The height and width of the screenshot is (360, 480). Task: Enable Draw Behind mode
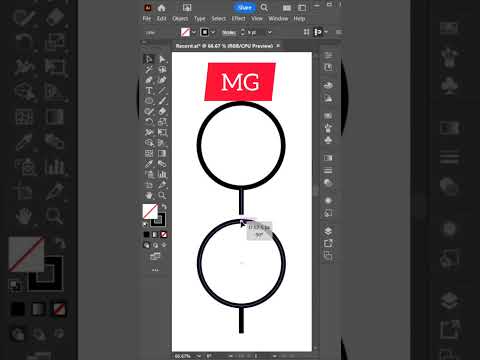(155, 245)
